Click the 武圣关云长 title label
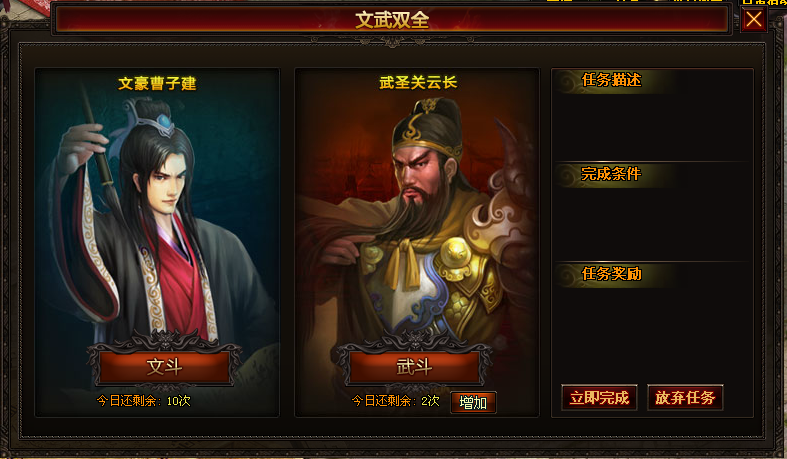Screen dimensions: 787x459 pos(418,82)
